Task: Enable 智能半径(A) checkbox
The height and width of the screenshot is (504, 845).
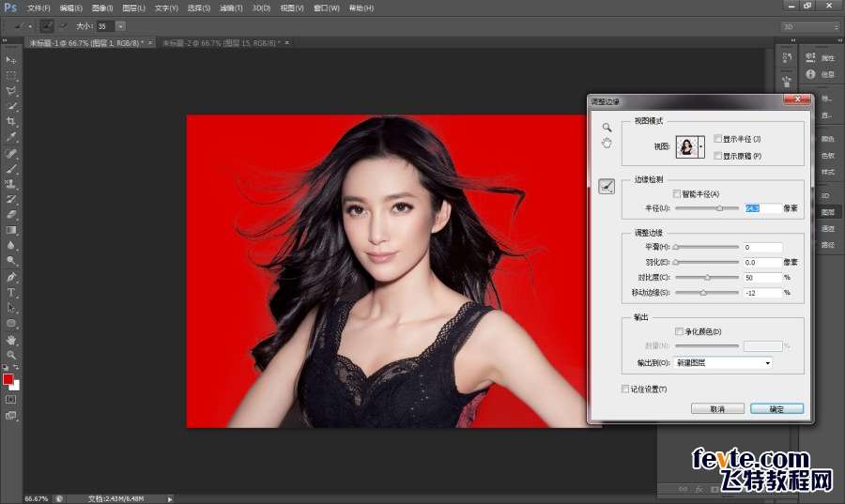Action: coord(677,193)
